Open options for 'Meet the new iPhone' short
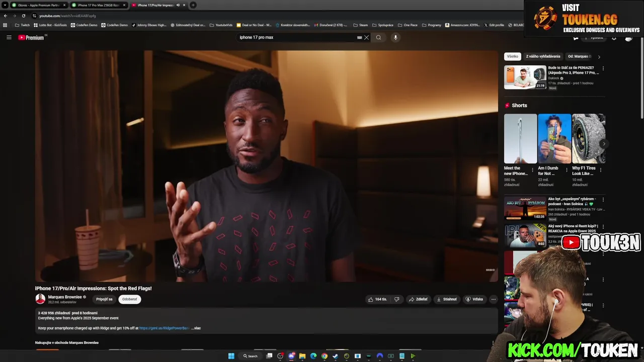Viewport: 644px width, 362px height. point(532,170)
